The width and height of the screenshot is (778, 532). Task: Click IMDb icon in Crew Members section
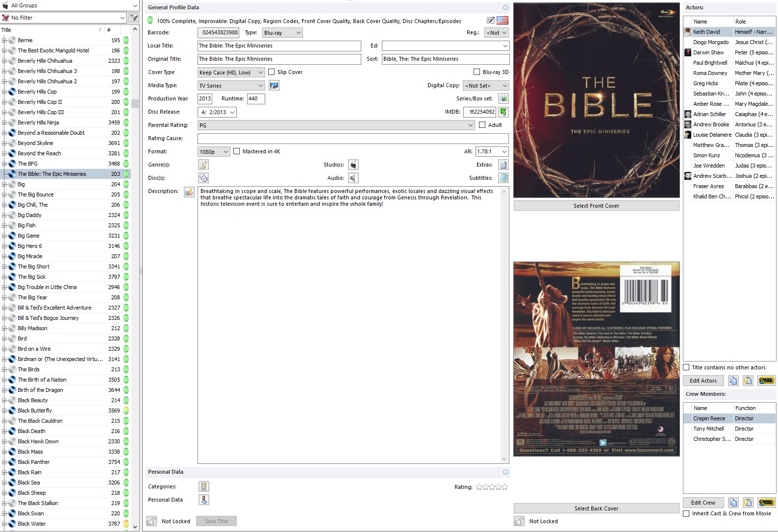766,503
